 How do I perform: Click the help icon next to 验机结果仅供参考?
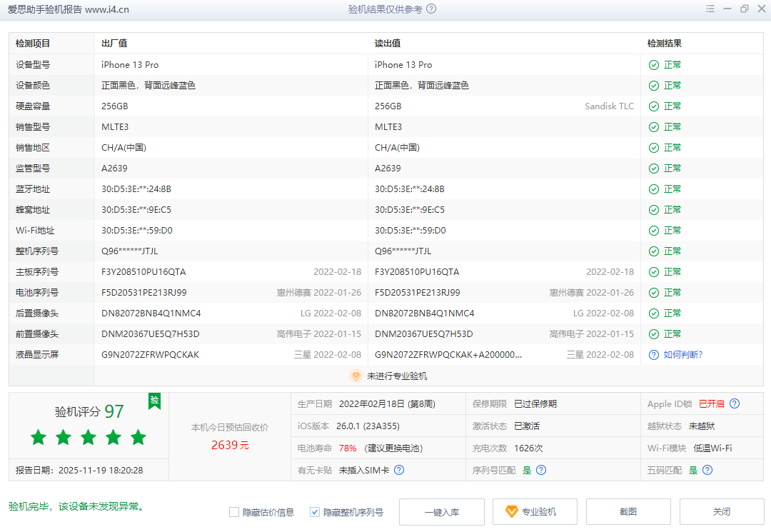[431, 9]
